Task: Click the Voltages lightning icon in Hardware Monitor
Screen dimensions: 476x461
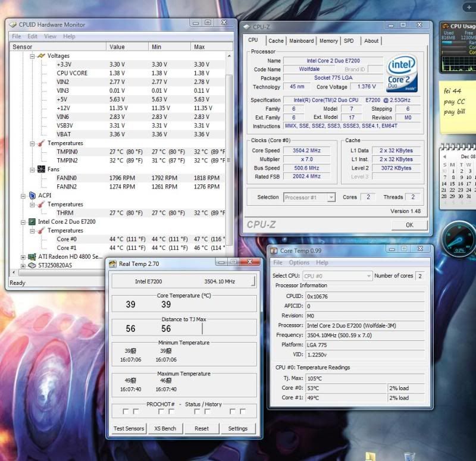Action: click(x=41, y=55)
